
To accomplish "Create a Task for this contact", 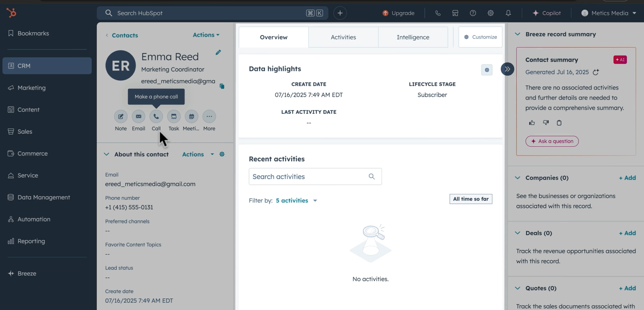I will (173, 117).
